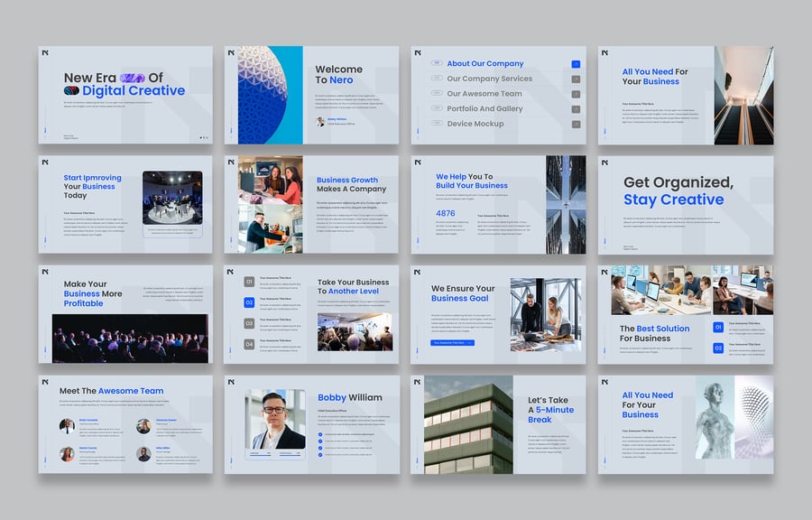This screenshot has width=812, height=520.
Task: Click the gray arrow beside Our Awesome Team
Action: pyautogui.click(x=576, y=94)
